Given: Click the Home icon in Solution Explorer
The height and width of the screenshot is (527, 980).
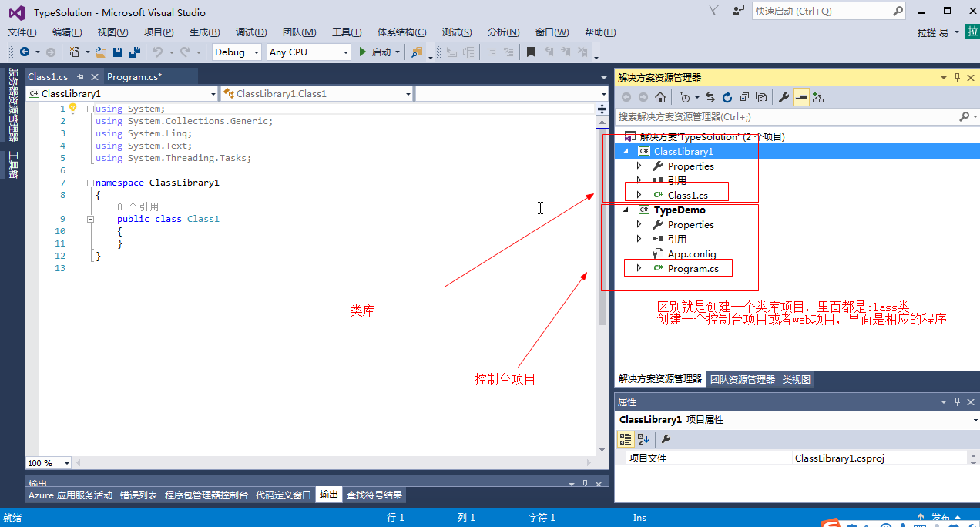Looking at the screenshot, I should [x=660, y=97].
